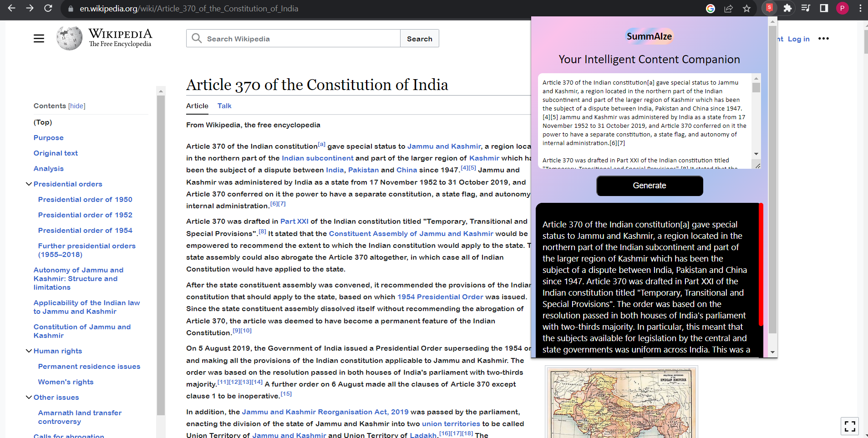Open Applicability of the Indian law entry
This screenshot has height=438, width=868.
pos(86,307)
